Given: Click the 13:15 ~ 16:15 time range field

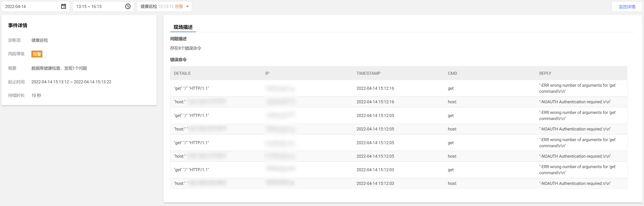Looking at the screenshot, I should coord(97,6).
